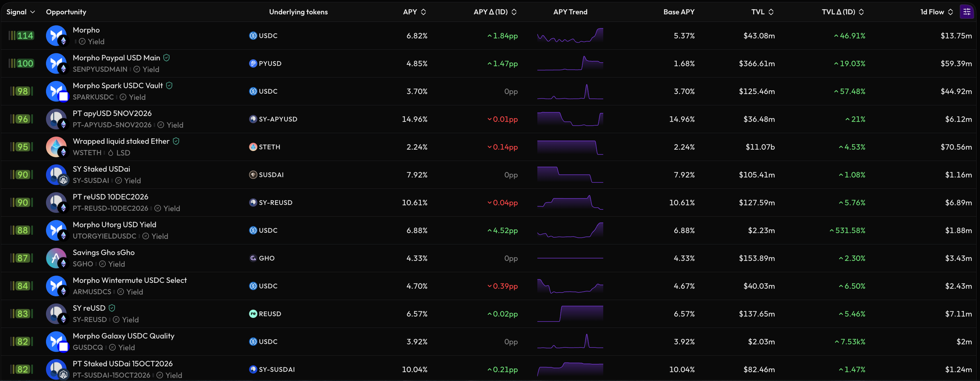Screen dimensions: 980x381
Task: Click the APY trend chart for Morpho Utorg
Action: click(570, 230)
